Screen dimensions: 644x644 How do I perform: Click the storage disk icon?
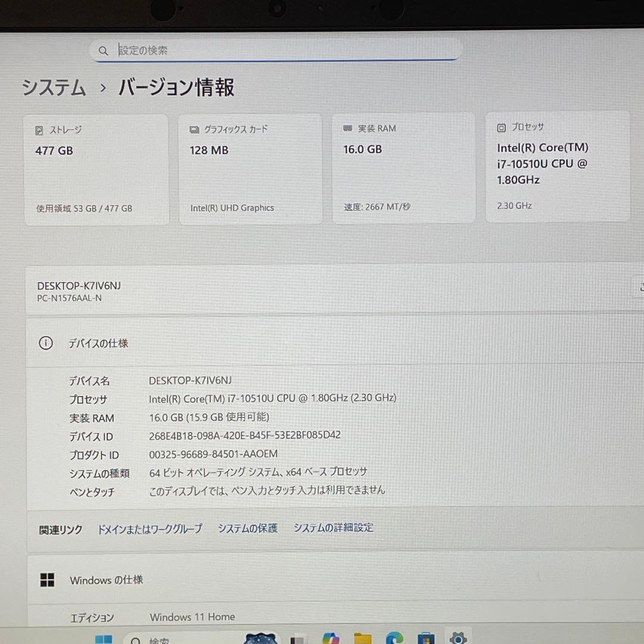[39, 131]
